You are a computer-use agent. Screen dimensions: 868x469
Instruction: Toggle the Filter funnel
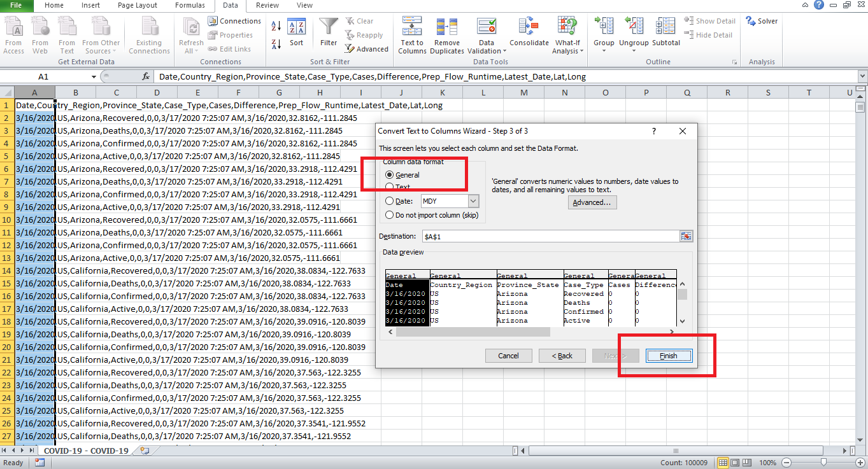(329, 33)
